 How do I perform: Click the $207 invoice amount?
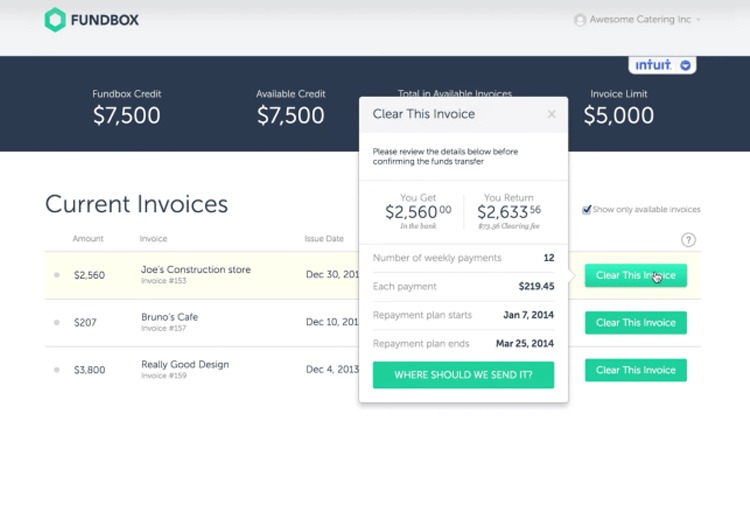pyautogui.click(x=85, y=323)
